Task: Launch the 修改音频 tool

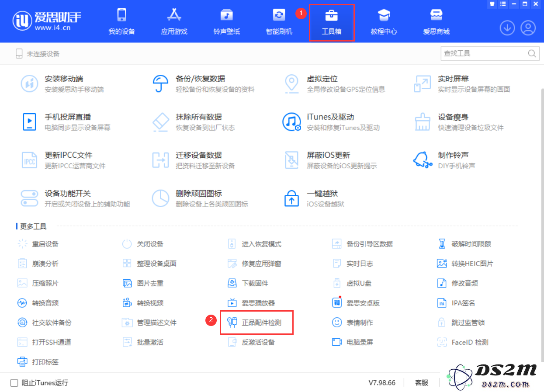Action: 458,283
